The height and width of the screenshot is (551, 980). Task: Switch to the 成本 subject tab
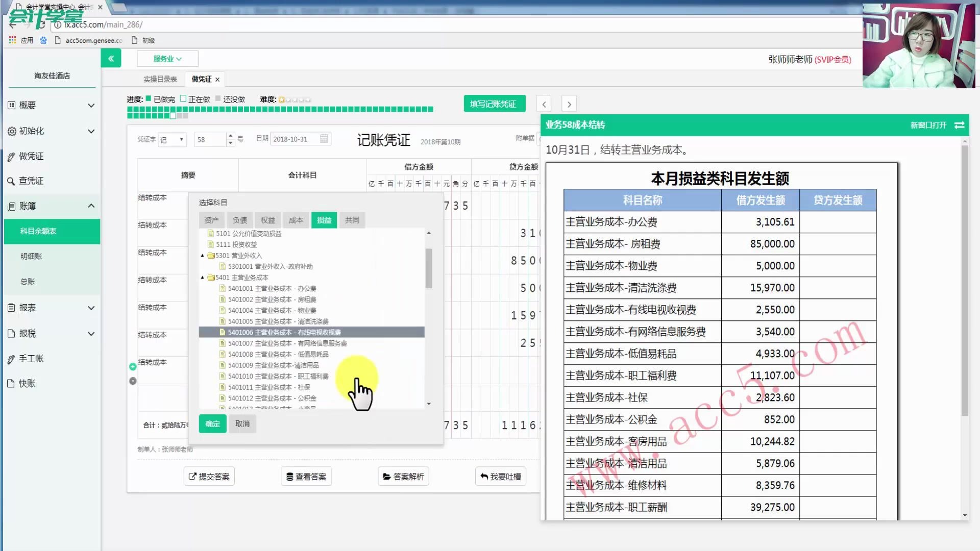point(296,220)
